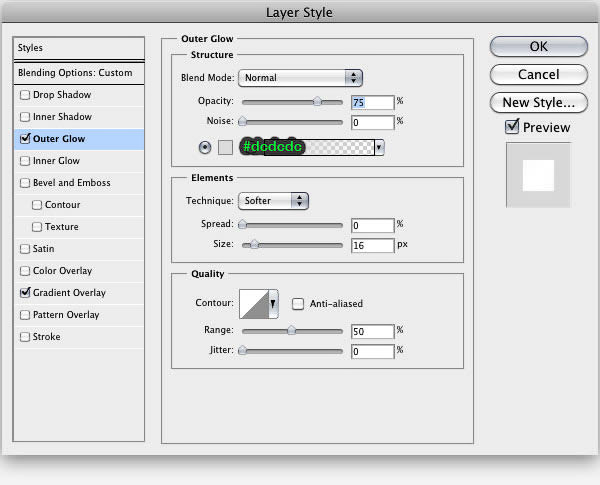
Task: Click the Size value field
Action: click(372, 245)
